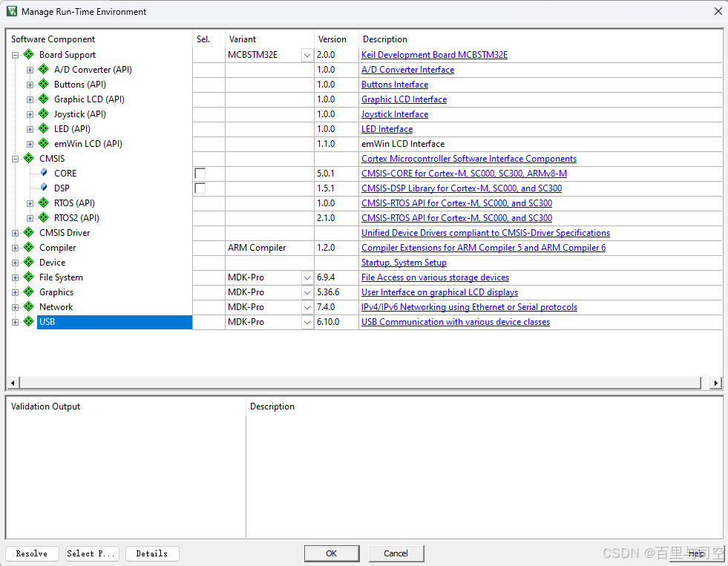Image resolution: width=728 pixels, height=566 pixels.
Task: Expand the A/D Converter (API) node
Action: (30, 70)
